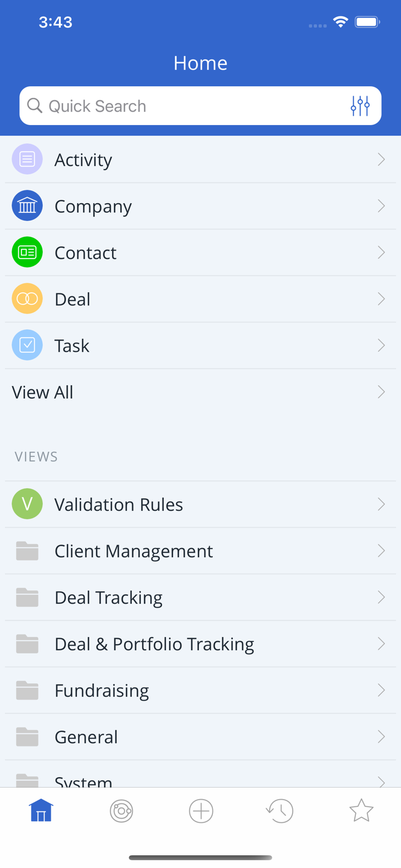
Task: Open the favorites star tab
Action: tap(361, 811)
